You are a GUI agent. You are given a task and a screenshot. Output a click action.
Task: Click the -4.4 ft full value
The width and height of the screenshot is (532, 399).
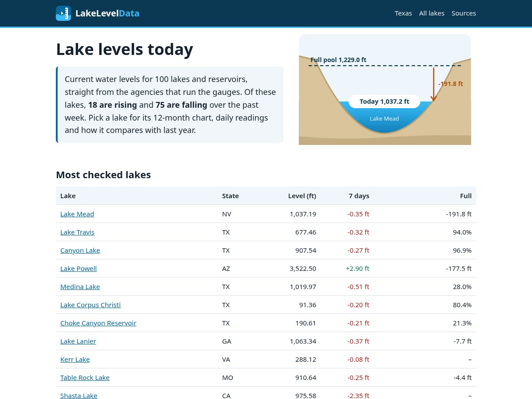point(462,377)
